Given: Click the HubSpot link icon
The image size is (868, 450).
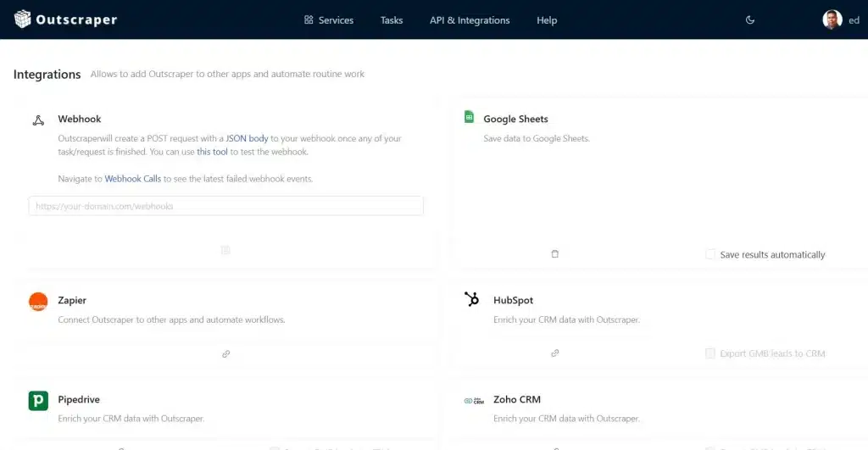Looking at the screenshot, I should point(554,353).
